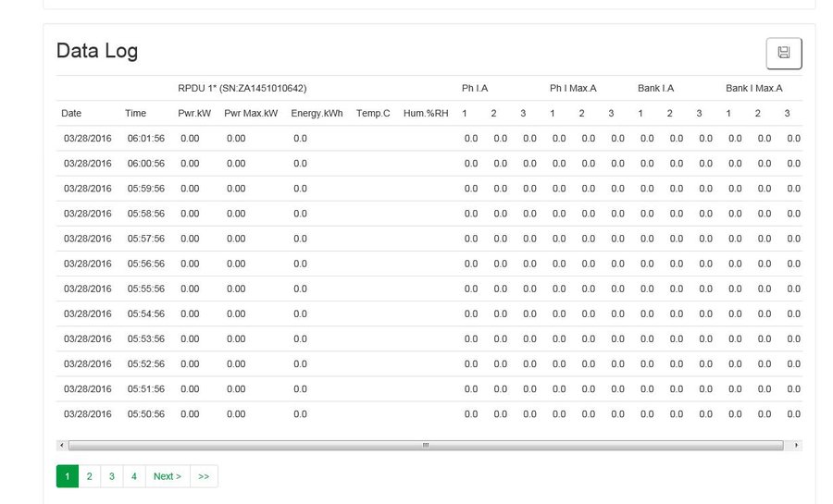This screenshot has width=833, height=504.
Task: Jump to page 4 in pagination
Action: [133, 476]
